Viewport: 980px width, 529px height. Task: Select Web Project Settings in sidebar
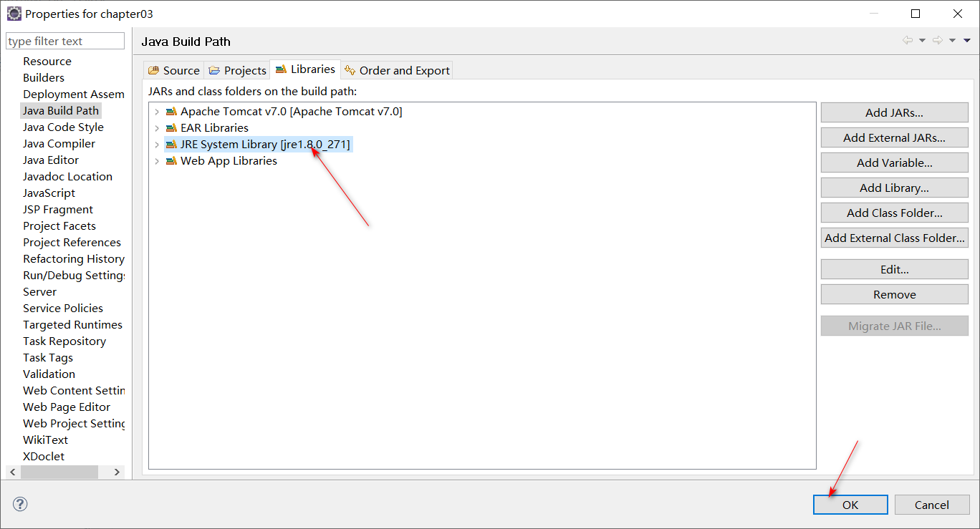[73, 424]
